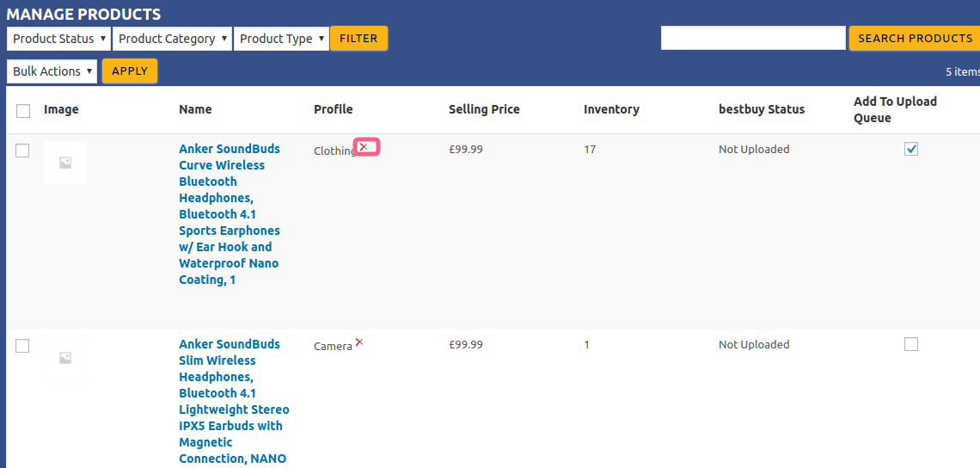The width and height of the screenshot is (980, 468).
Task: Click the Filter button
Action: click(358, 38)
